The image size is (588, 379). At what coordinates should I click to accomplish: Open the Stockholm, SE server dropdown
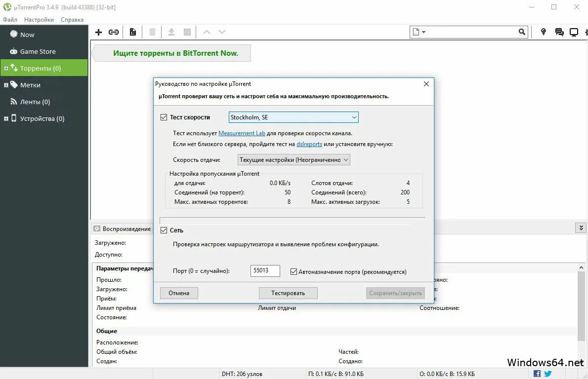[294, 117]
